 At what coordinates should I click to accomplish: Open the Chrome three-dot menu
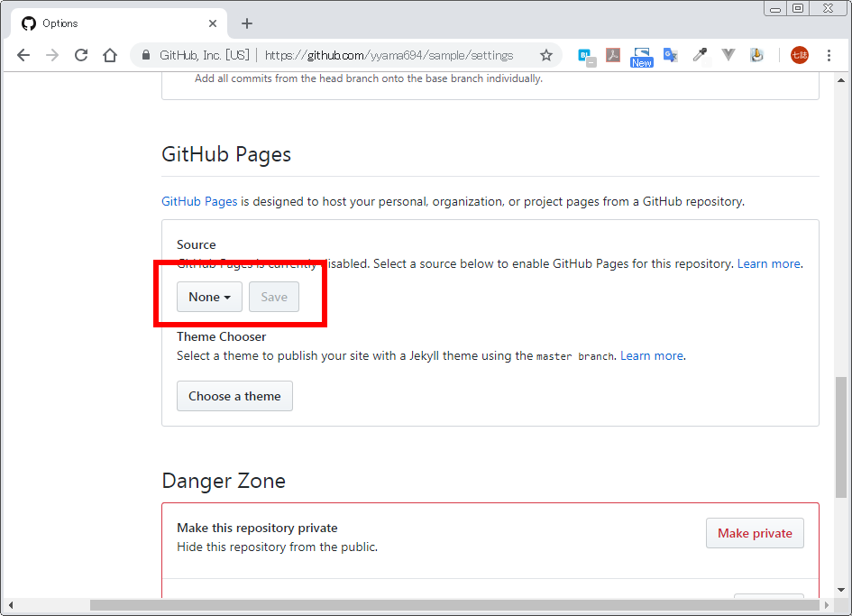[x=829, y=55]
